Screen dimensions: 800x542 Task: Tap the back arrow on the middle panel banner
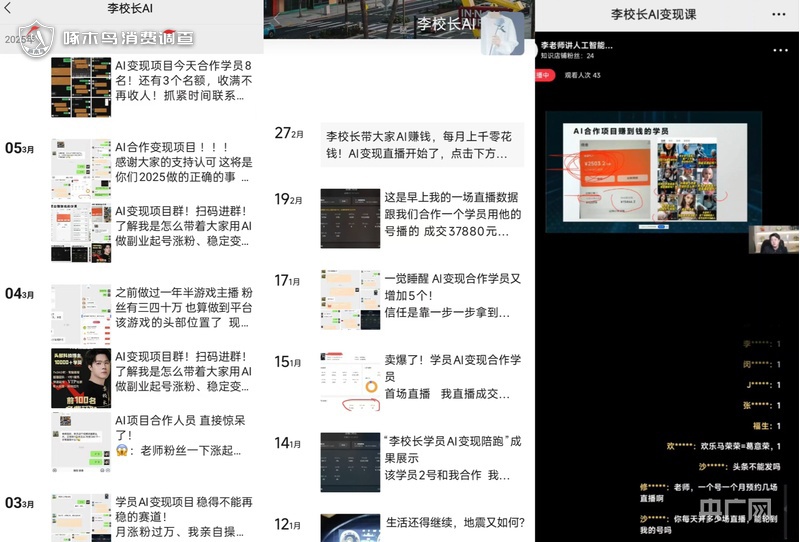[276, 19]
